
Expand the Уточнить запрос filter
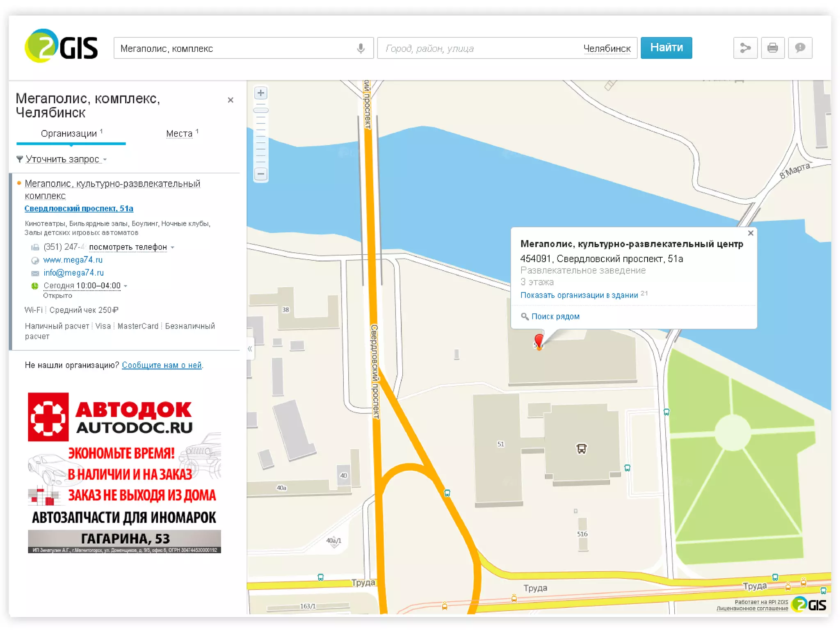pyautogui.click(x=62, y=159)
